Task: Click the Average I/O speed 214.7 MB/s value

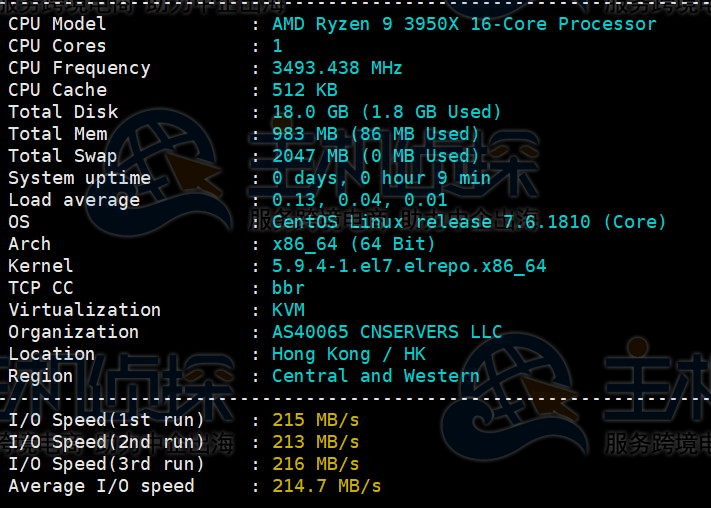Action: (326, 486)
